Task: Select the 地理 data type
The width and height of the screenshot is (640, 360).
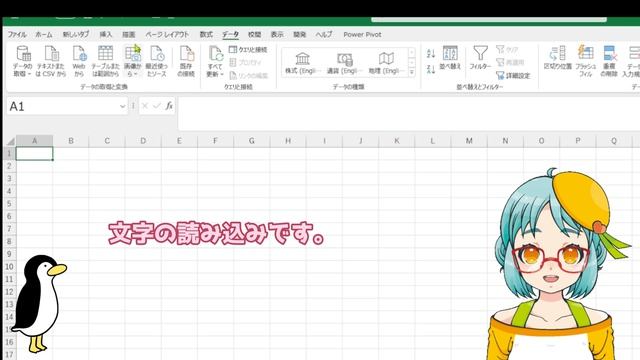Action: 386,63
